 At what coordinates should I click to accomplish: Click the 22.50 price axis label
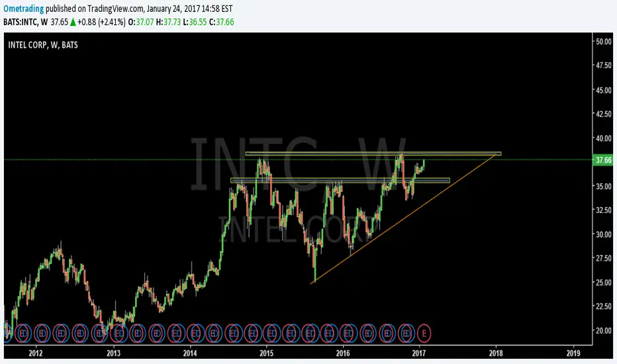[604, 306]
